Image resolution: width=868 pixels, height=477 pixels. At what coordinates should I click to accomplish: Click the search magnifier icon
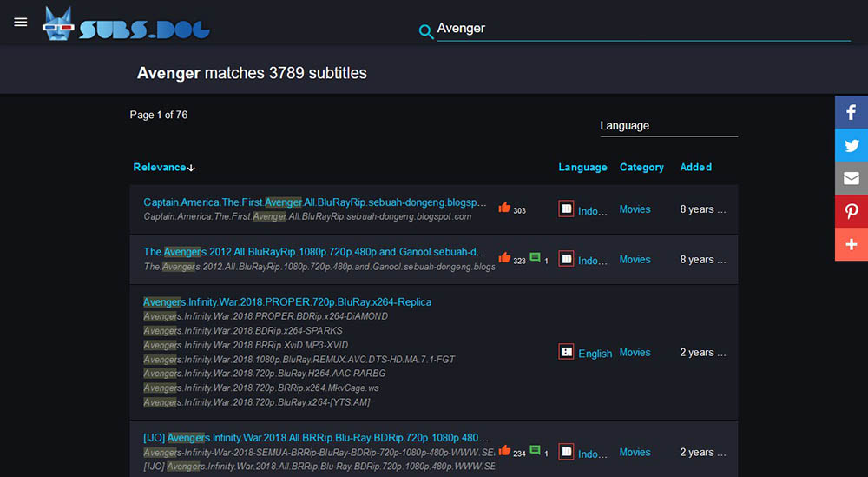click(x=425, y=32)
